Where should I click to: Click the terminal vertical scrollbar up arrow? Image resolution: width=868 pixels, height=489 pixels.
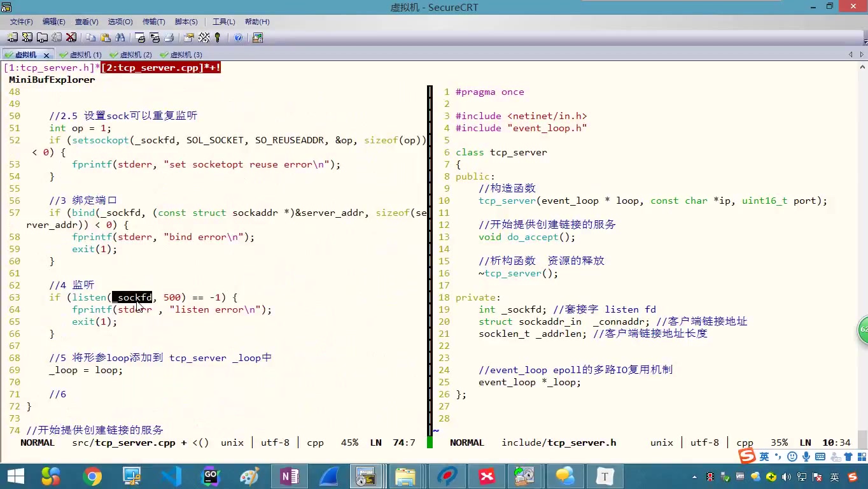tap(863, 67)
